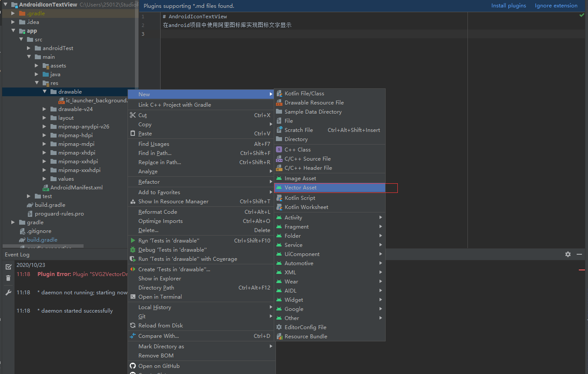Viewport: 588px width, 374px height.
Task: Click the Image Asset android icon
Action: tap(279, 179)
